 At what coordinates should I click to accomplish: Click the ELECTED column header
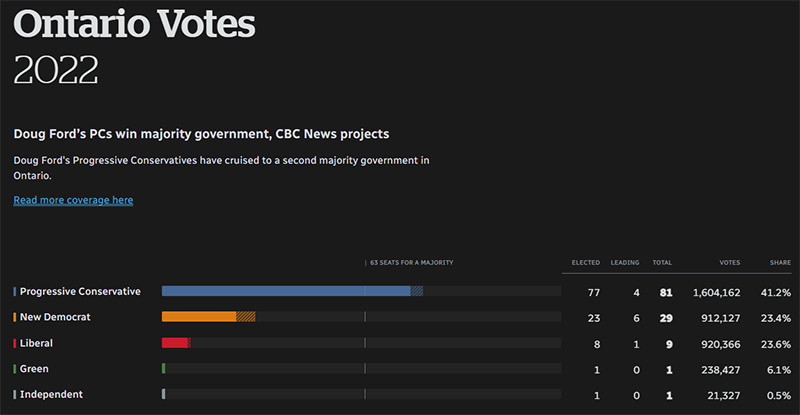tap(585, 262)
